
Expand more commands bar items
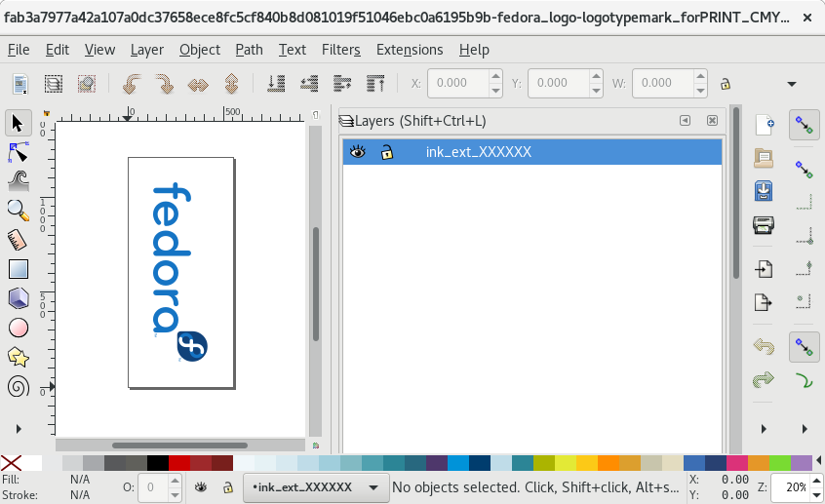coord(764,429)
